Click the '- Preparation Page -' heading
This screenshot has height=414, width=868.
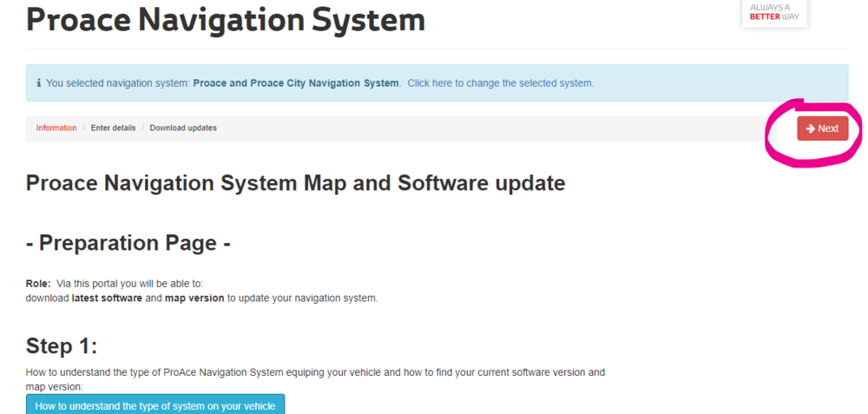(128, 243)
